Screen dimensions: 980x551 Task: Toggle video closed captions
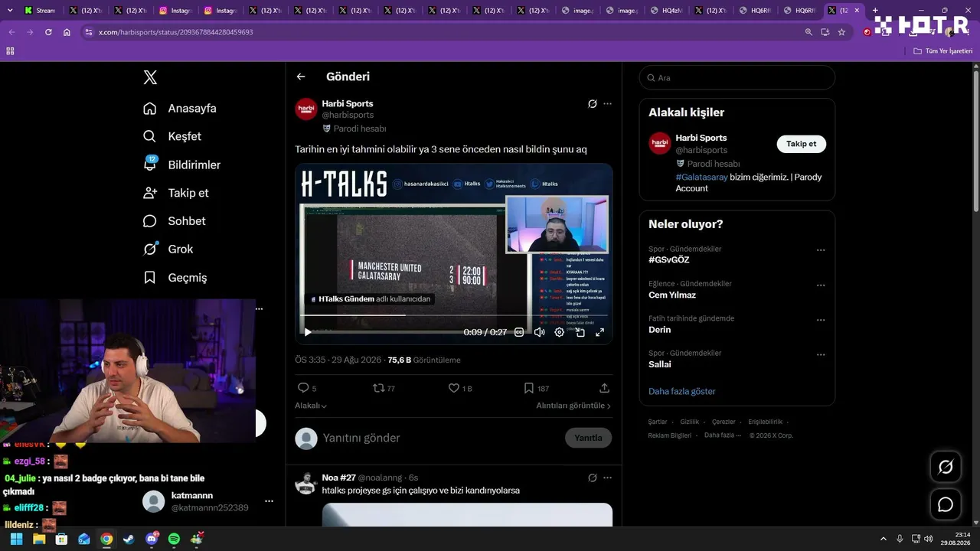519,332
